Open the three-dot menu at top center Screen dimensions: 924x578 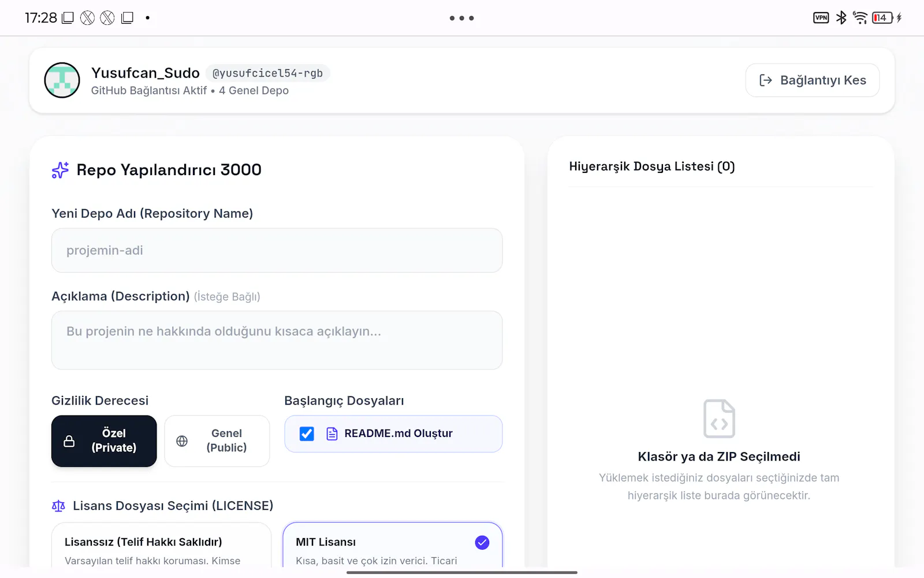(462, 18)
